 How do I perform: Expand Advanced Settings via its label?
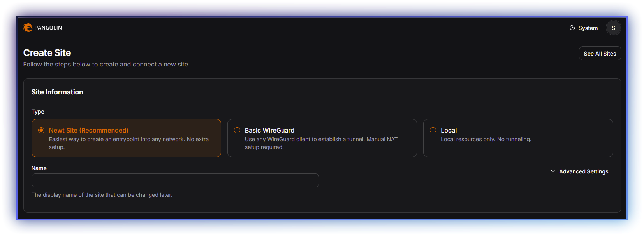point(583,171)
